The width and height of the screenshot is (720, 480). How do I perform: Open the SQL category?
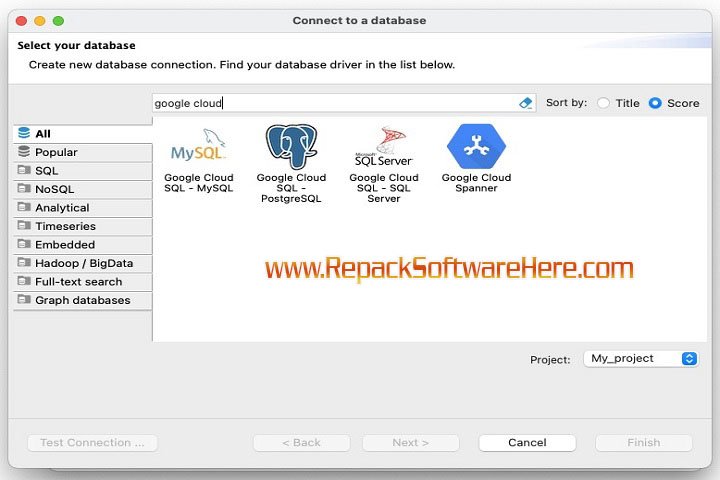coord(83,170)
